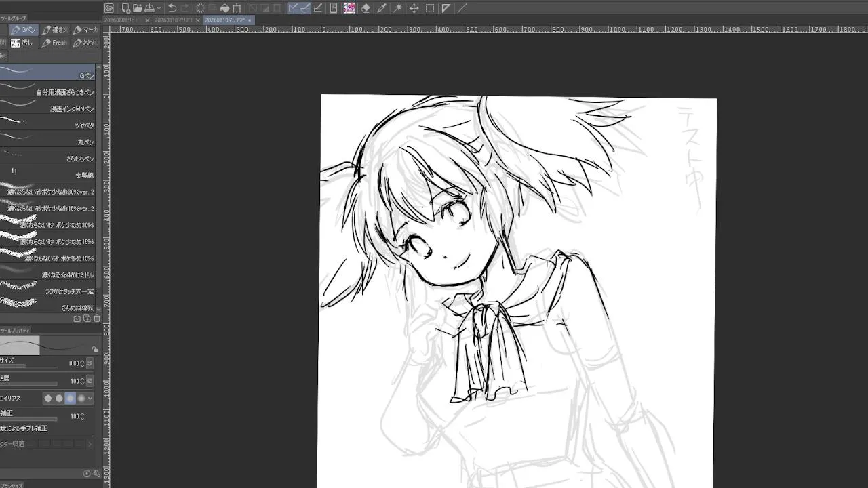Choose the 丸ペン brush
The image size is (868, 488).
pos(47,138)
